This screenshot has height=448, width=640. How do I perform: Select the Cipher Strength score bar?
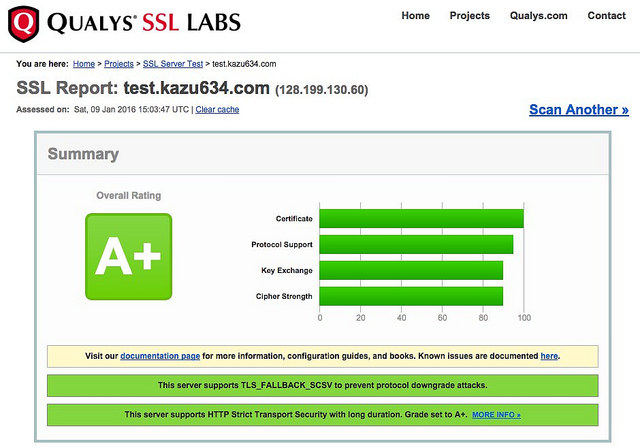(x=411, y=296)
